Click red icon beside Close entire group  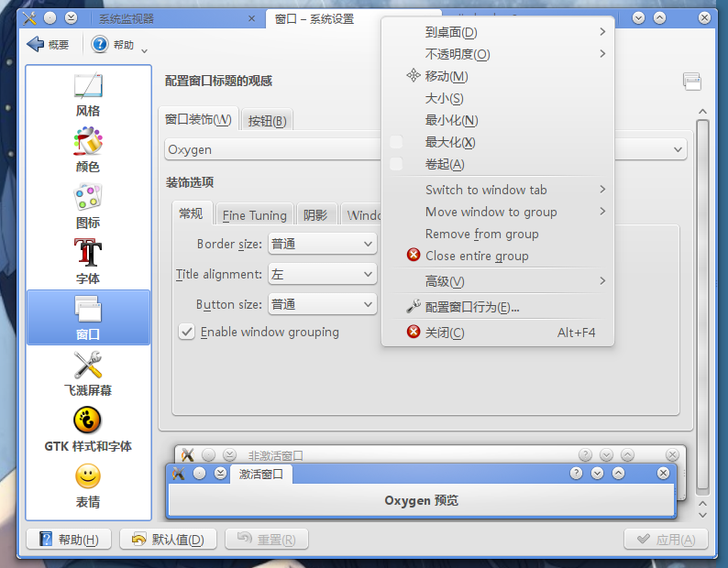coord(414,255)
